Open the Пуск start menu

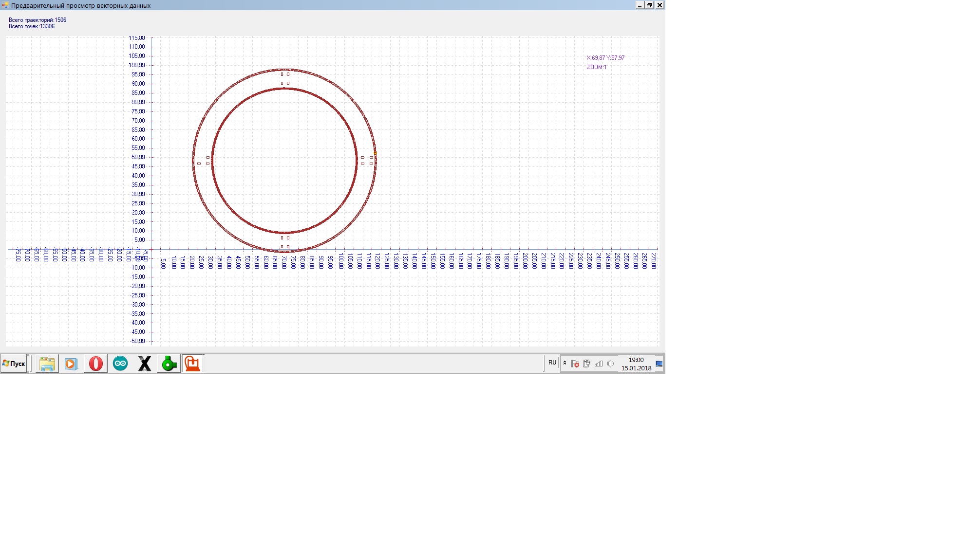(x=14, y=364)
